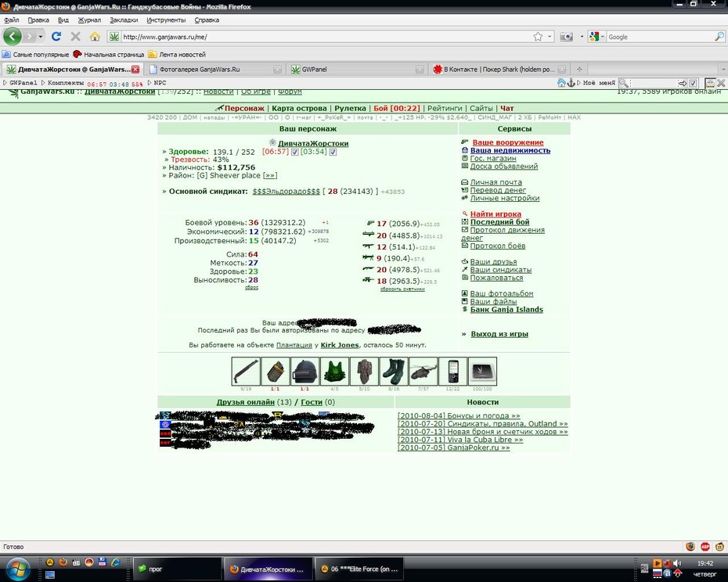Switch to the GWPanel browser tab

coord(356,69)
